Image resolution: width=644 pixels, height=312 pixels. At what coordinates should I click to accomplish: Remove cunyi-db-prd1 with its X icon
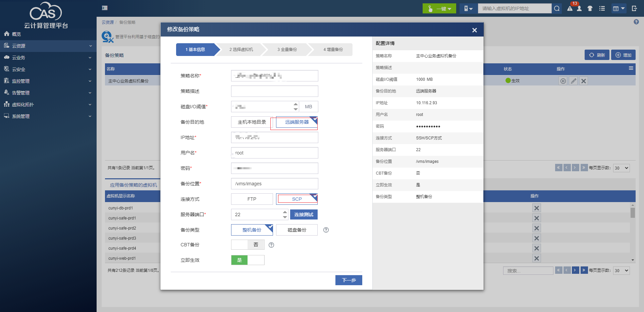536,208
